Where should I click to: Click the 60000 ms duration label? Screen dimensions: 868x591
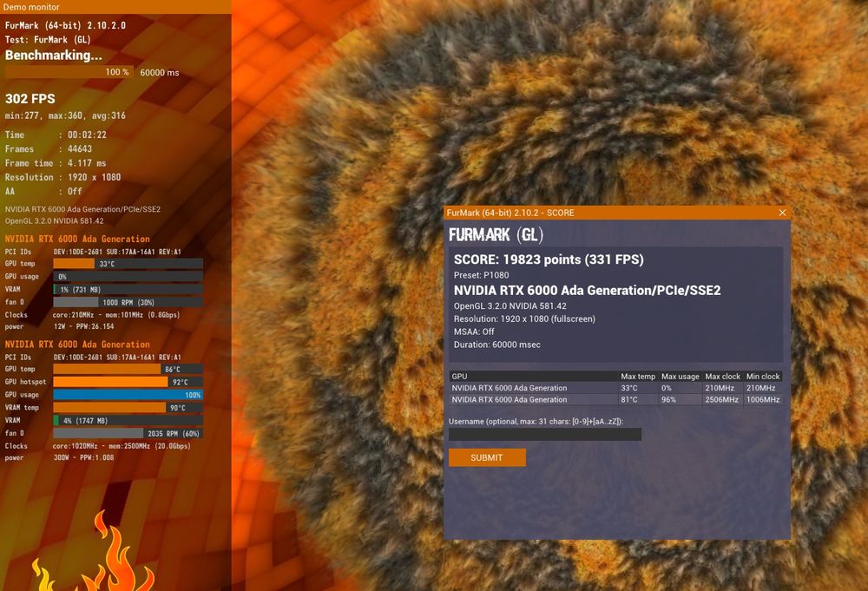(160, 73)
